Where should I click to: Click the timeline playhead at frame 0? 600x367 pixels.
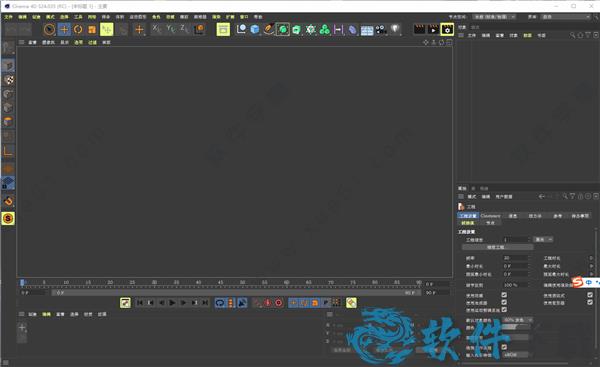point(23,282)
